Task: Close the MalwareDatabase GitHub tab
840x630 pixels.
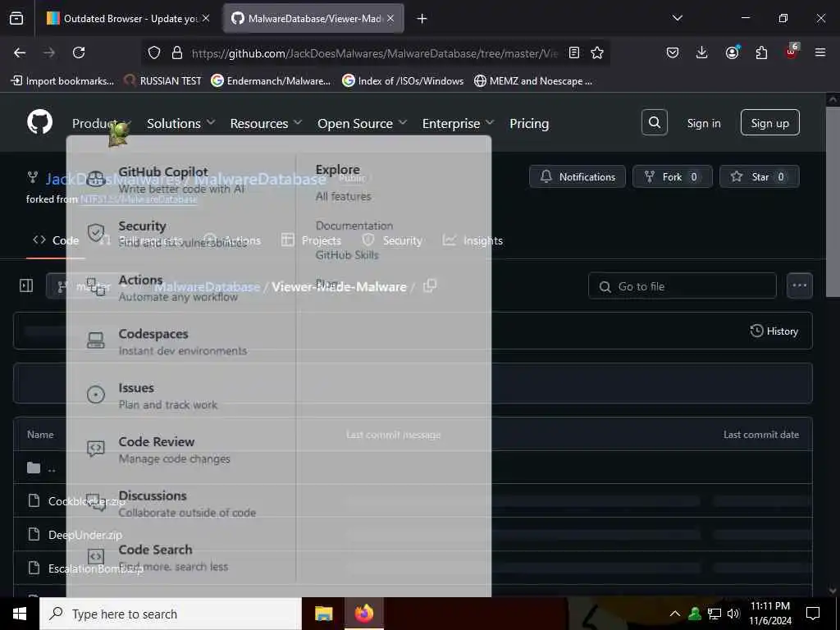Action: click(390, 18)
